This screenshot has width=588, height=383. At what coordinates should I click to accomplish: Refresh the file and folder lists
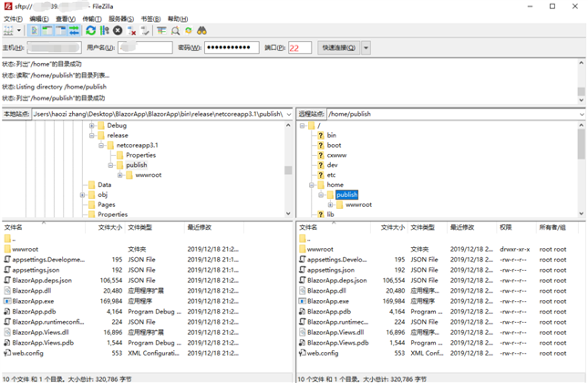pos(91,31)
